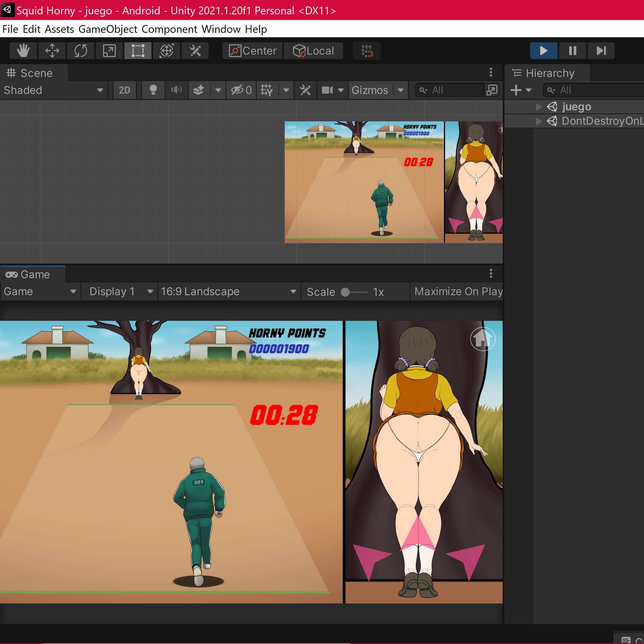Click the Pause playback button
The width and height of the screenshot is (644, 644).
click(572, 51)
